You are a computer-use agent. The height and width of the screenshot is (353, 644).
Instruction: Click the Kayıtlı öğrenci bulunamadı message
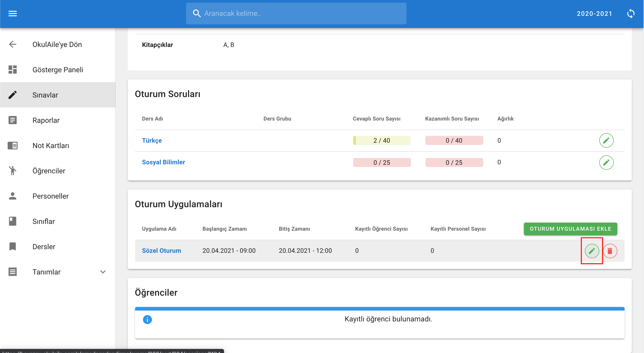tap(388, 319)
